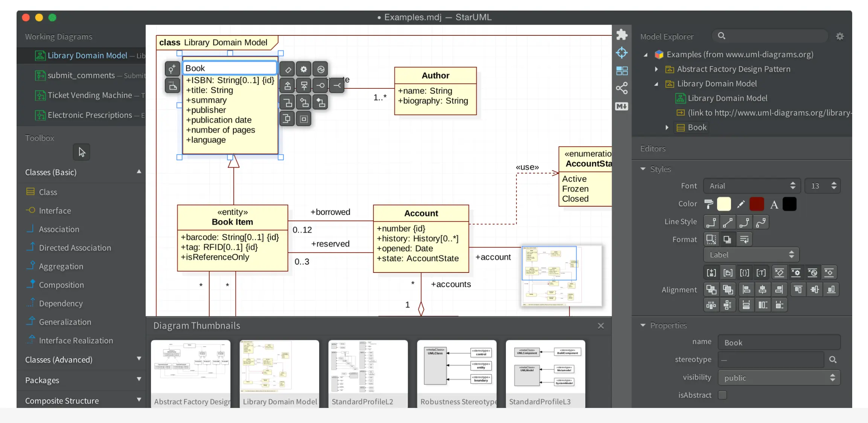Click quick-edit Add Associated Class icon
868x423 pixels.
coord(288,102)
